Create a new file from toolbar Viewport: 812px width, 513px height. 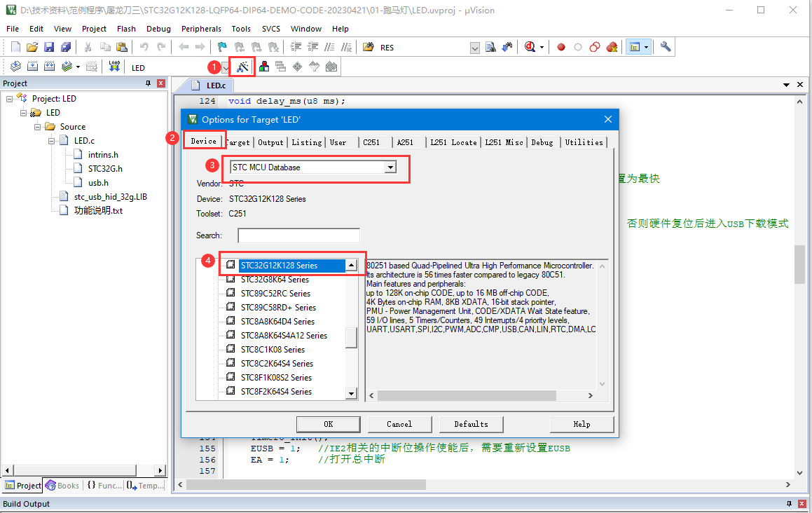[x=15, y=47]
